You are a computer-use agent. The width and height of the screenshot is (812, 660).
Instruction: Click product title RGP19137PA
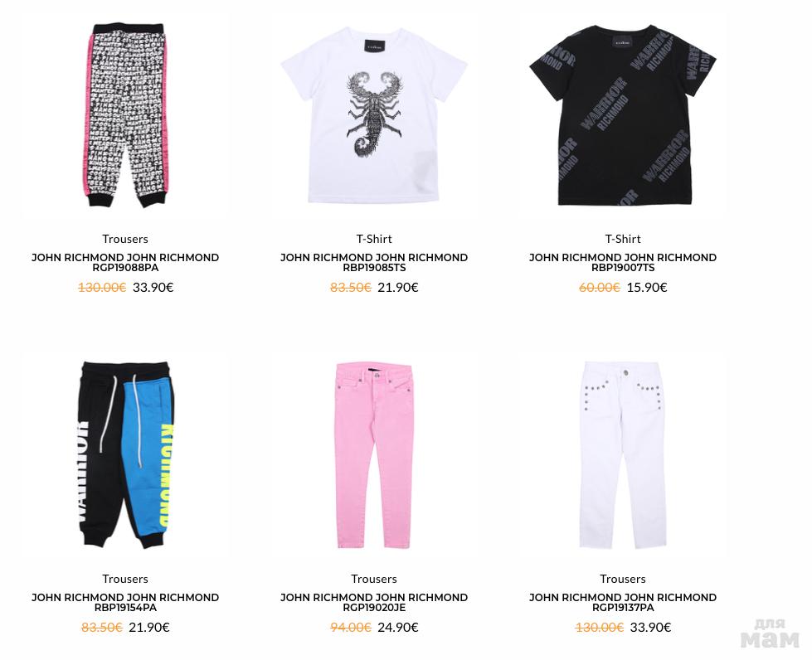point(622,603)
